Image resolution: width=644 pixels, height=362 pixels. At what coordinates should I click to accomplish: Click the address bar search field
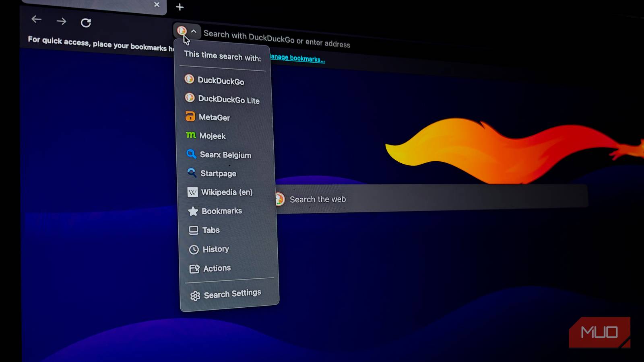point(277,39)
